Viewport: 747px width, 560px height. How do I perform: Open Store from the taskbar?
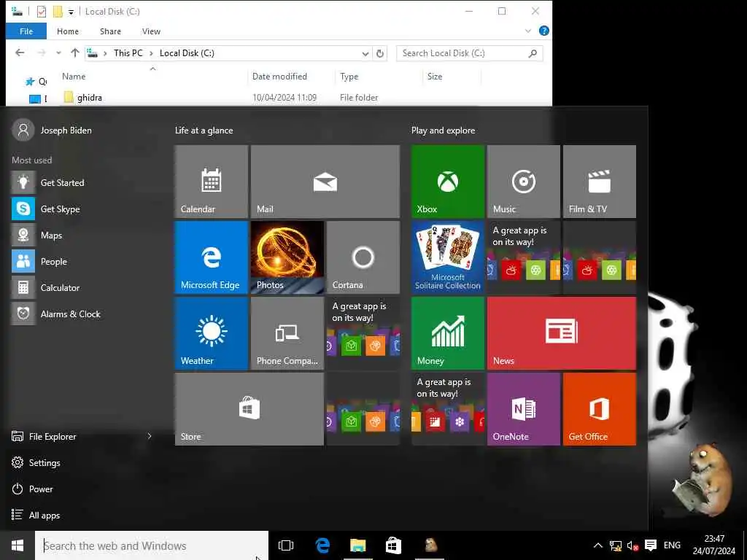(x=393, y=545)
